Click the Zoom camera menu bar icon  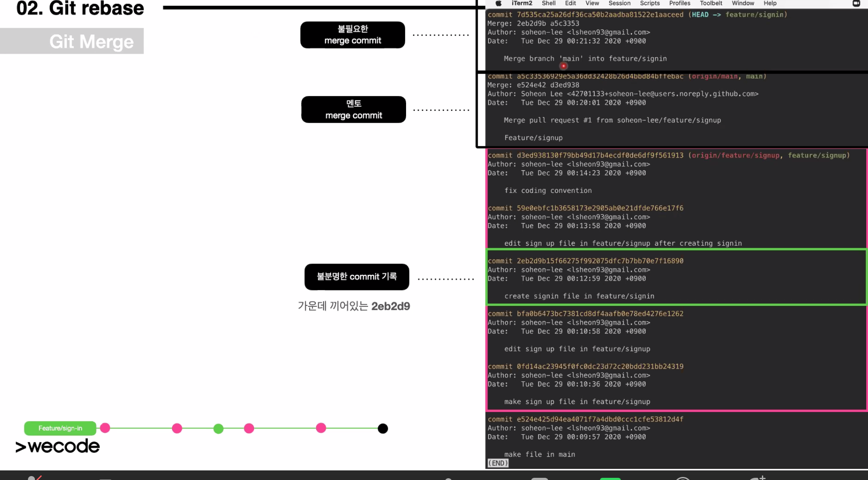[x=856, y=3]
